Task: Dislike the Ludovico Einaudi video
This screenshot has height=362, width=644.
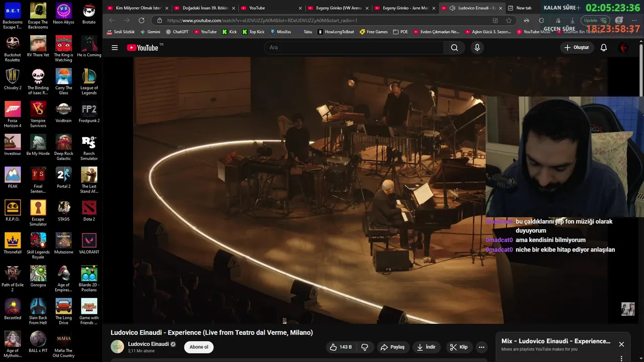Action: (365, 347)
